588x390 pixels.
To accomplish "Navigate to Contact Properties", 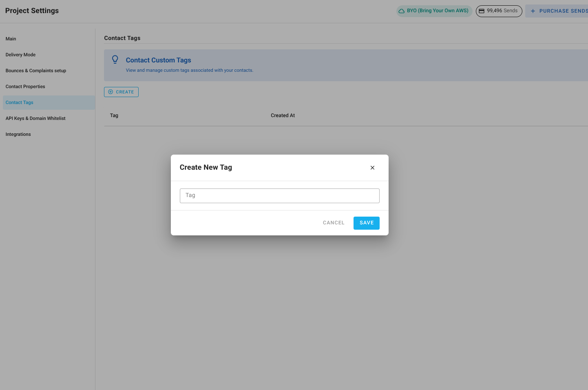I will [x=25, y=86].
